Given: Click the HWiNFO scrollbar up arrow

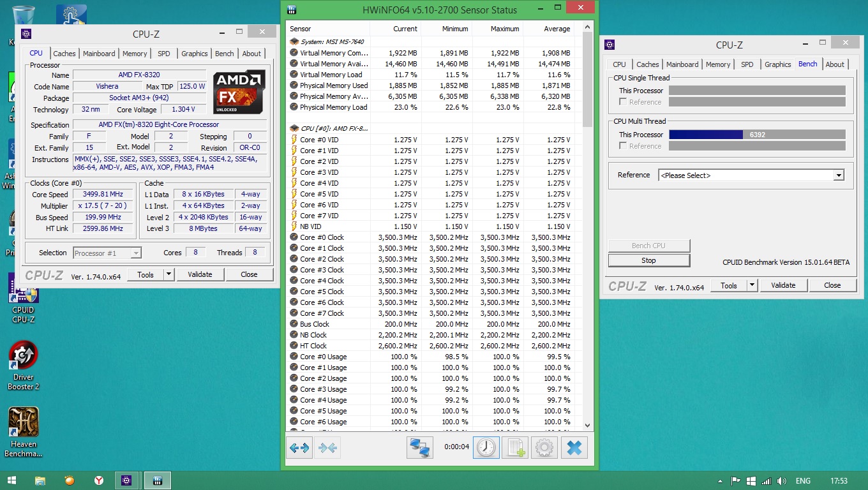Looking at the screenshot, I should (588, 27).
